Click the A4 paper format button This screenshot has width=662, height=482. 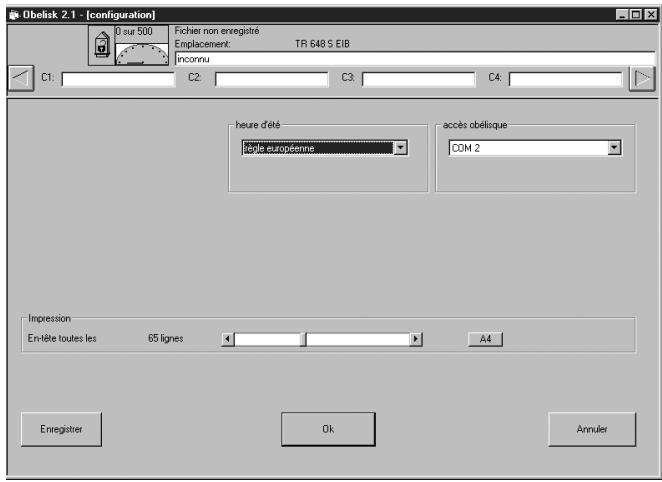[485, 339]
